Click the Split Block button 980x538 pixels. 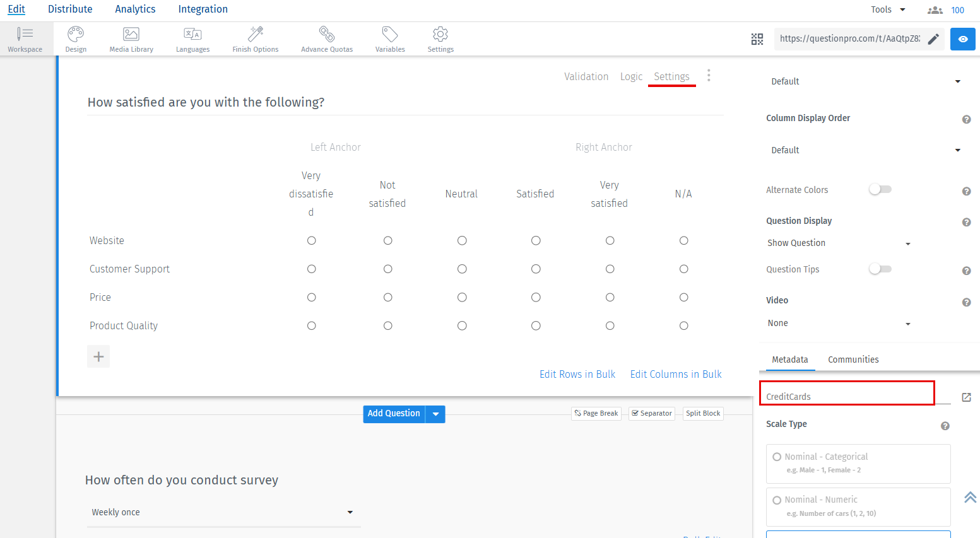click(x=702, y=413)
